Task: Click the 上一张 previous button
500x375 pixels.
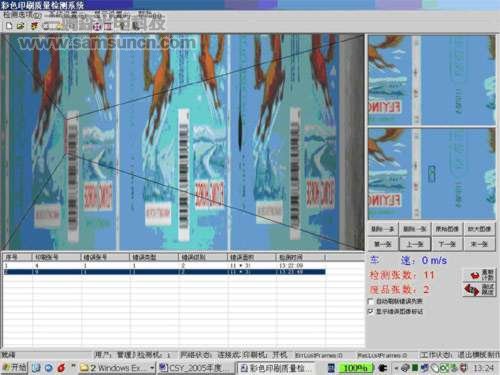Action: click(415, 244)
